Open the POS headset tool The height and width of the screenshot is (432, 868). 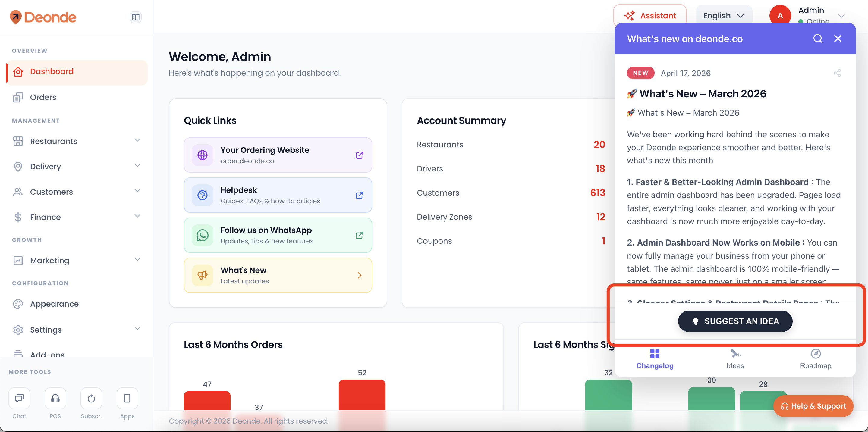[x=55, y=398]
